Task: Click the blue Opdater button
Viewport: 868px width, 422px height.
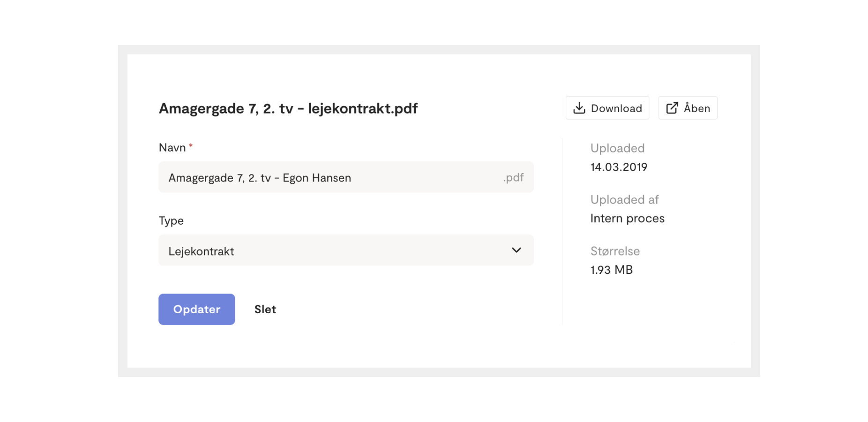Action: point(197,309)
